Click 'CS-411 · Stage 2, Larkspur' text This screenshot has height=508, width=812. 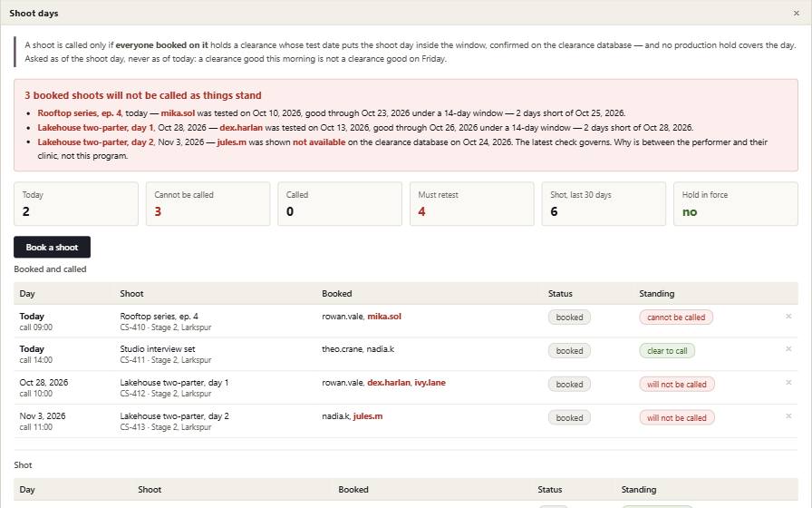tap(166, 360)
